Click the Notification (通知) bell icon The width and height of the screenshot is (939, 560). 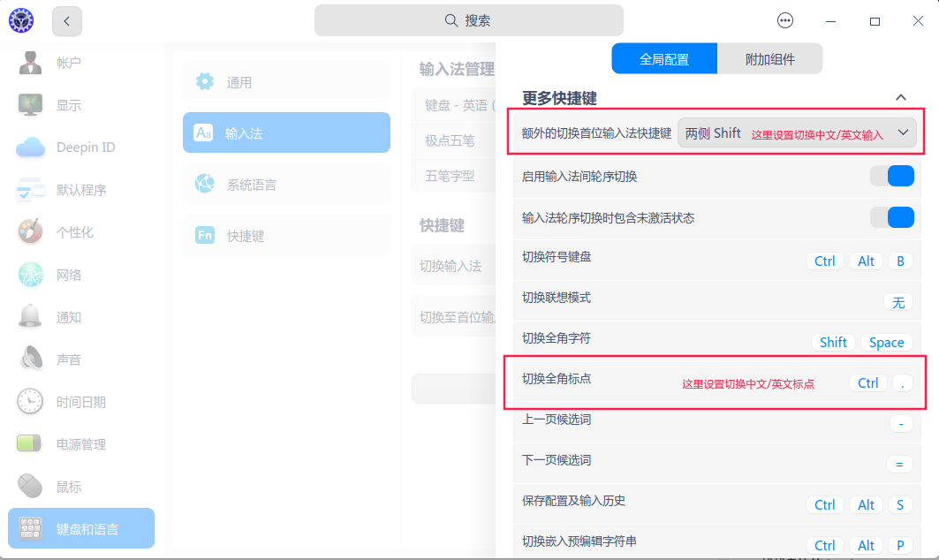click(30, 317)
